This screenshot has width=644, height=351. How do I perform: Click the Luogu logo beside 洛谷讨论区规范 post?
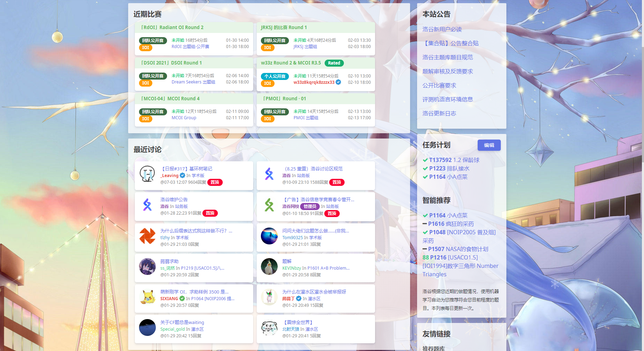269,174
